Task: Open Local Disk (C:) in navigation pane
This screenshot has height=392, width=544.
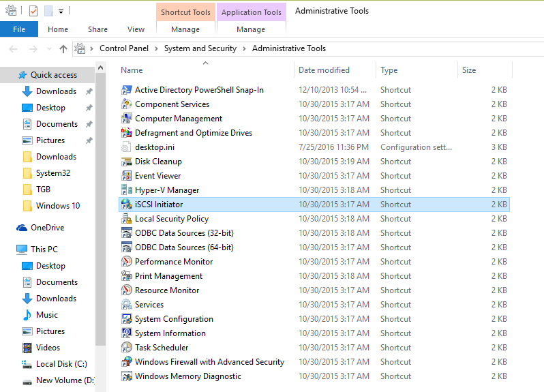Action: (x=61, y=363)
